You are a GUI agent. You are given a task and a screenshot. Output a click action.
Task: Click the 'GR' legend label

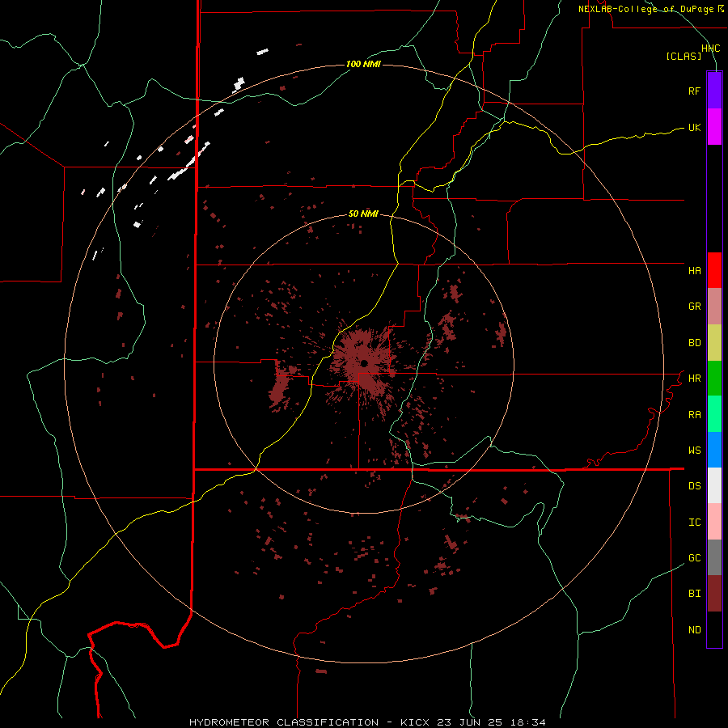click(x=694, y=307)
